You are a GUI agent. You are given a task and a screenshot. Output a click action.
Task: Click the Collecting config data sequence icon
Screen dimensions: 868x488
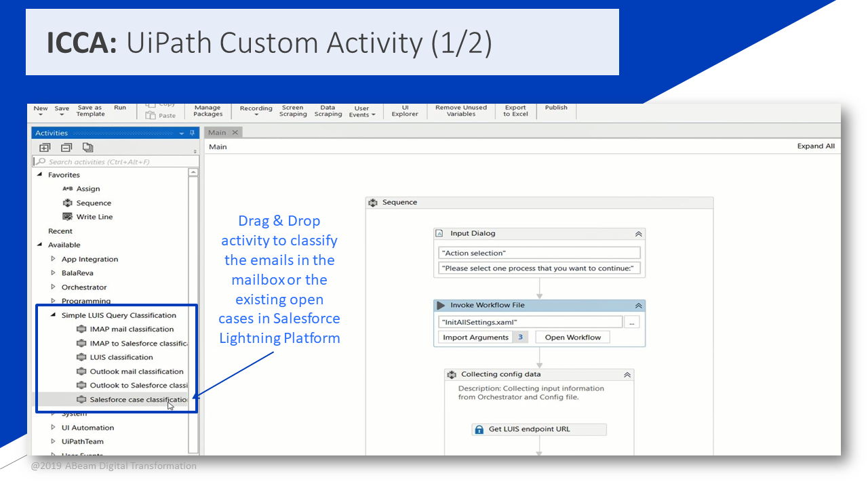[x=452, y=374]
